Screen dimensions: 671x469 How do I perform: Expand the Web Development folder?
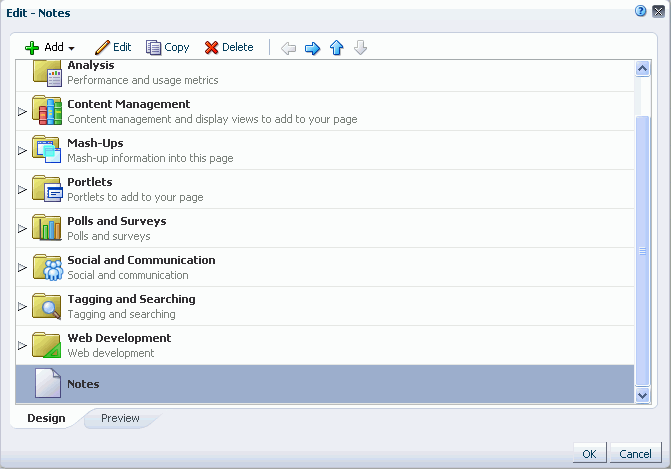(x=22, y=345)
